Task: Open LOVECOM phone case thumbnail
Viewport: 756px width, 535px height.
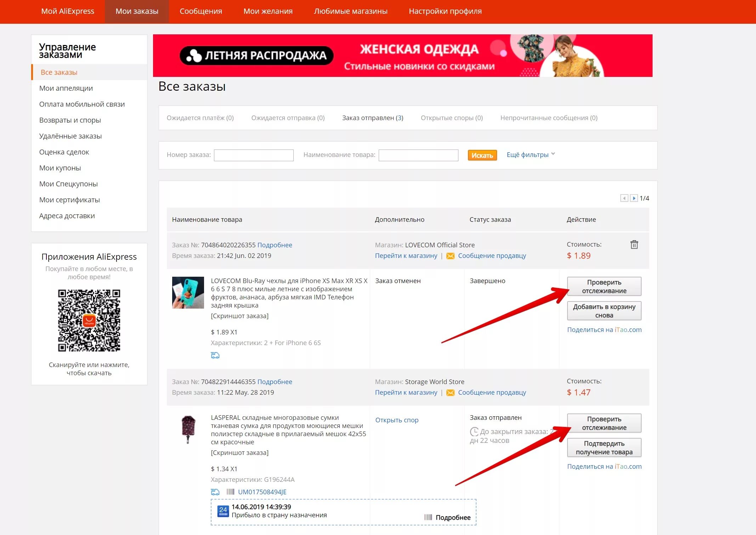Action: pos(188,293)
